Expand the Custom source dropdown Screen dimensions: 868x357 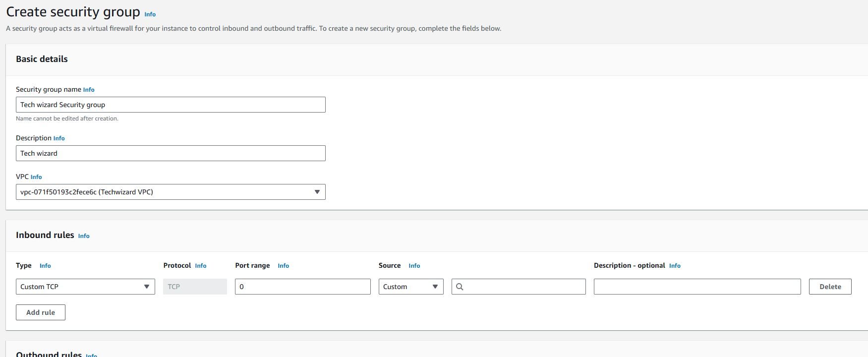tap(411, 287)
